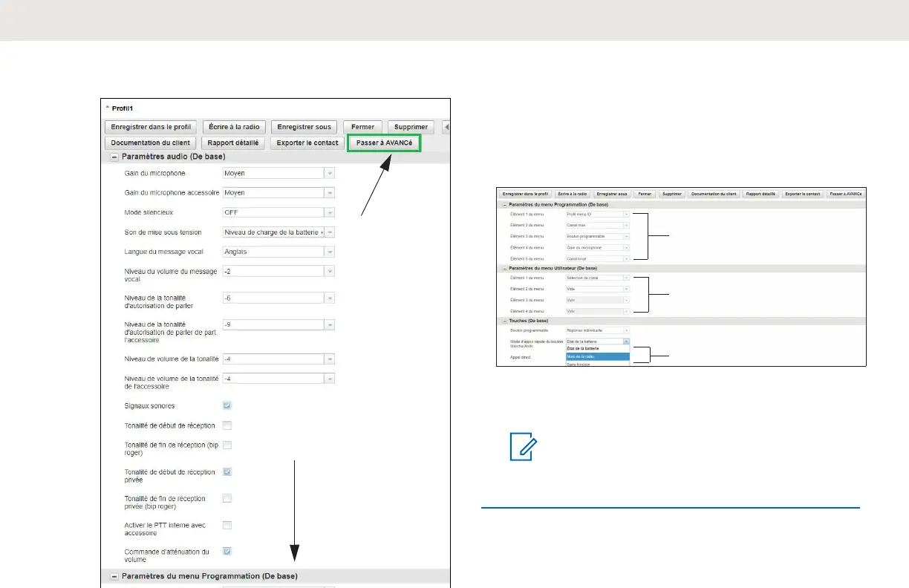Click Exporter le contact in the Profil1 panel

[307, 143]
